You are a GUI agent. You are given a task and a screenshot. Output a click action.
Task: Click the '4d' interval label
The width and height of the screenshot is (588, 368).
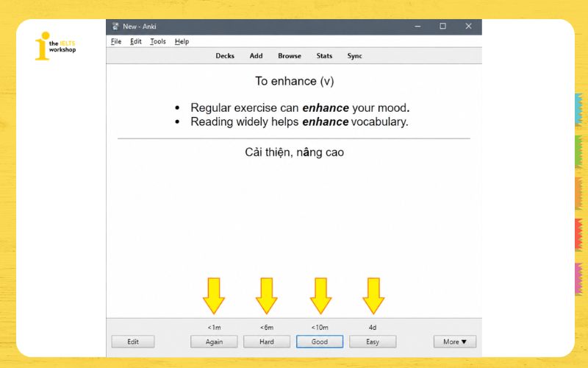(373, 328)
